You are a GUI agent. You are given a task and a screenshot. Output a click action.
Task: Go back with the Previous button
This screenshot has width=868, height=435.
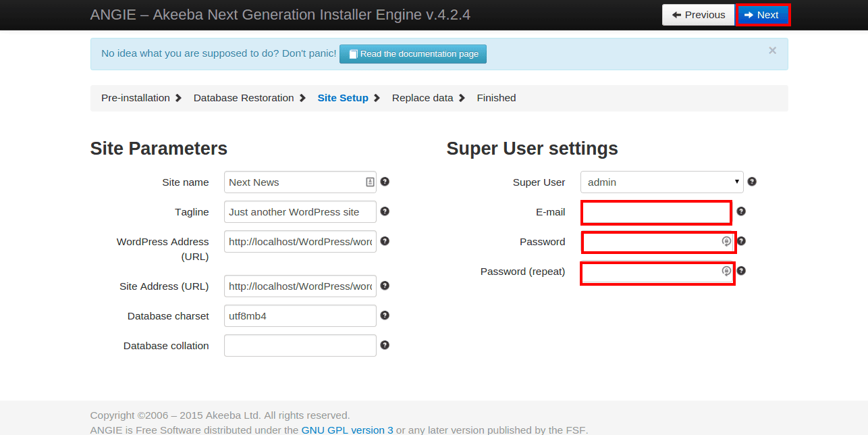698,15
